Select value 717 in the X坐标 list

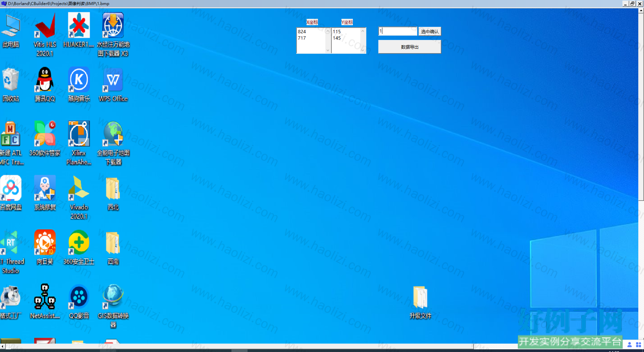coord(302,38)
